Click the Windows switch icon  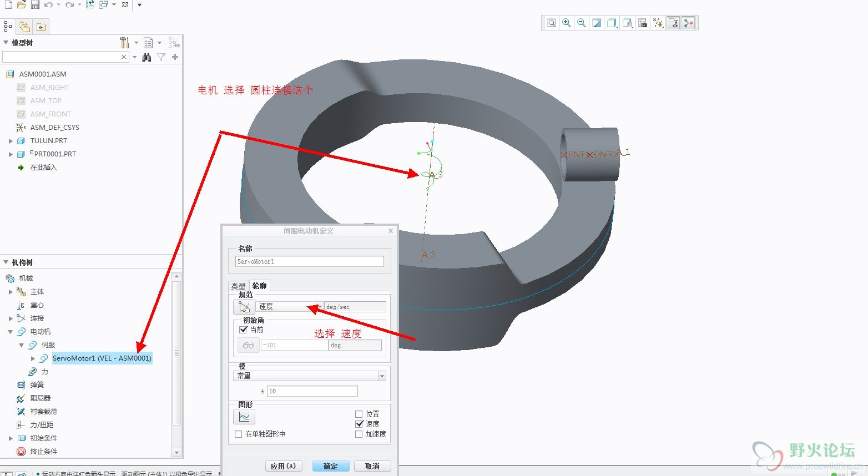pos(104,4)
